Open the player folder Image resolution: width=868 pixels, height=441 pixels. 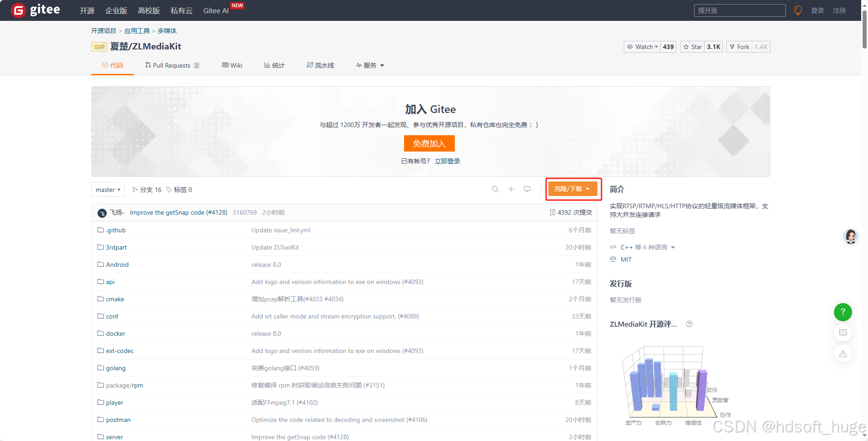[x=114, y=402]
